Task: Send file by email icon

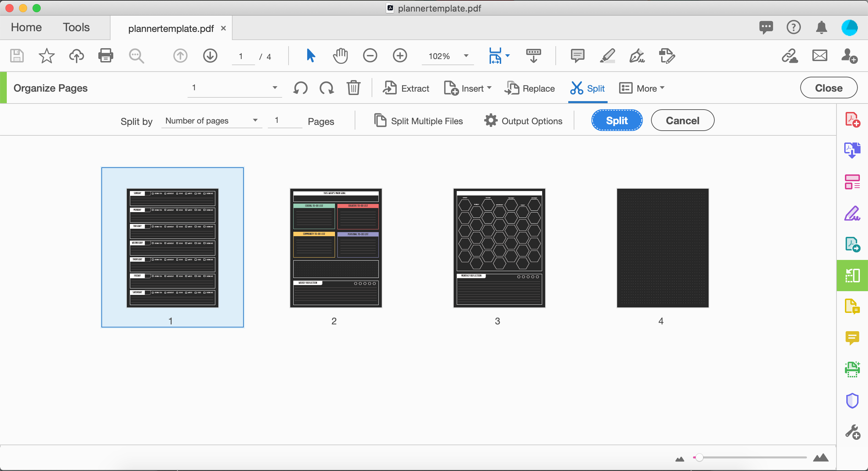Action: 820,56
